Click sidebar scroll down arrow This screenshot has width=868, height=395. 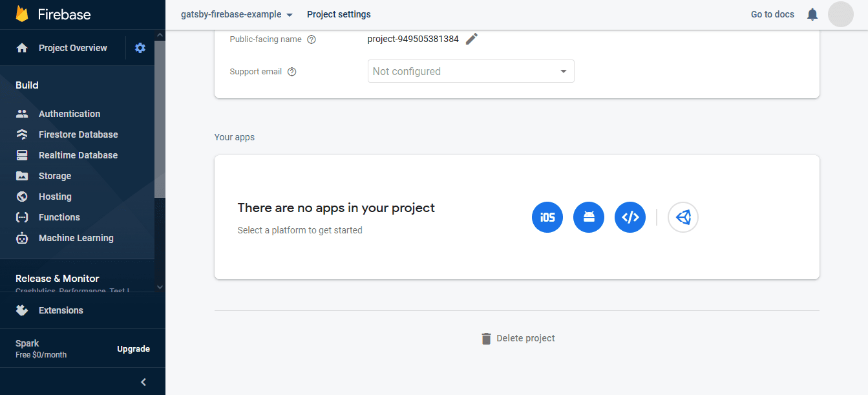coord(160,287)
